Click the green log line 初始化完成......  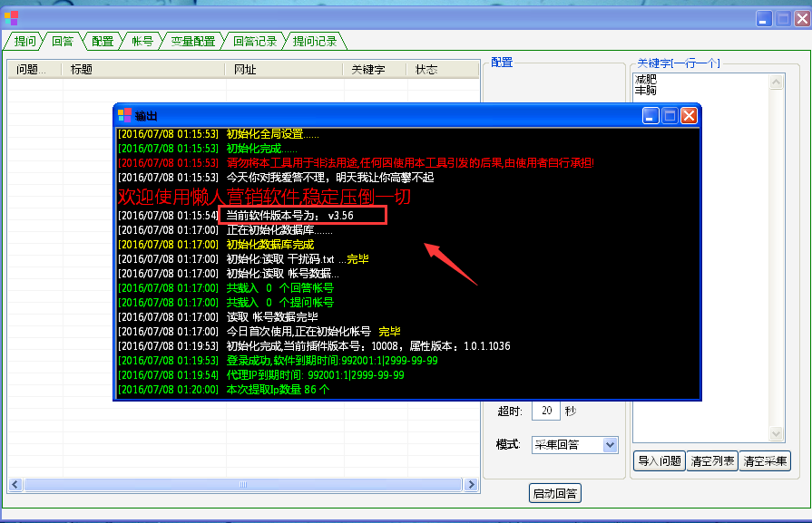208,149
